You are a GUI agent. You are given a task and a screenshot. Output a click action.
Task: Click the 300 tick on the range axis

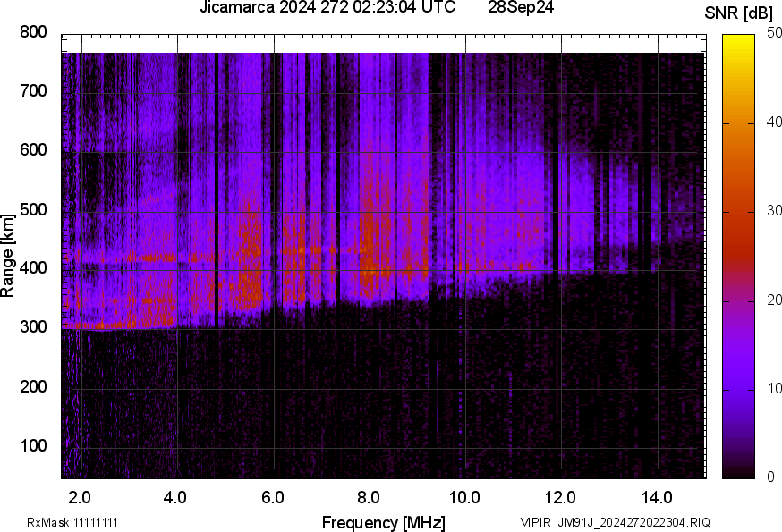click(x=33, y=327)
